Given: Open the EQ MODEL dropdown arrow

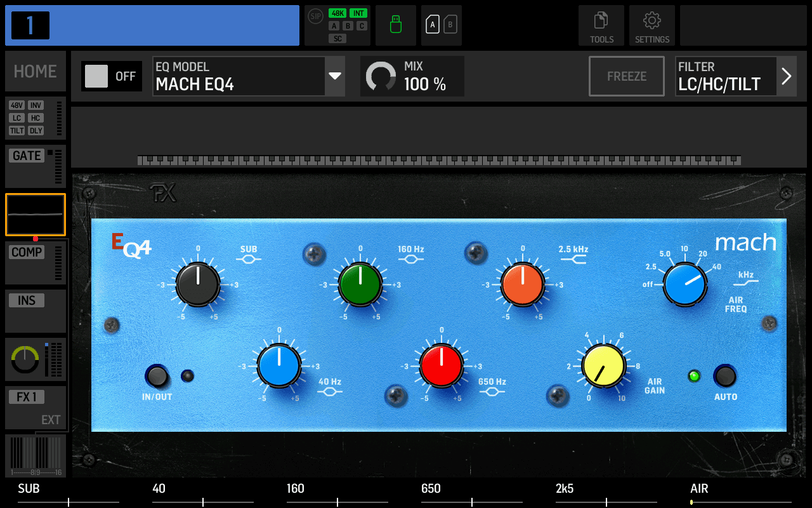Looking at the screenshot, I should pyautogui.click(x=335, y=76).
